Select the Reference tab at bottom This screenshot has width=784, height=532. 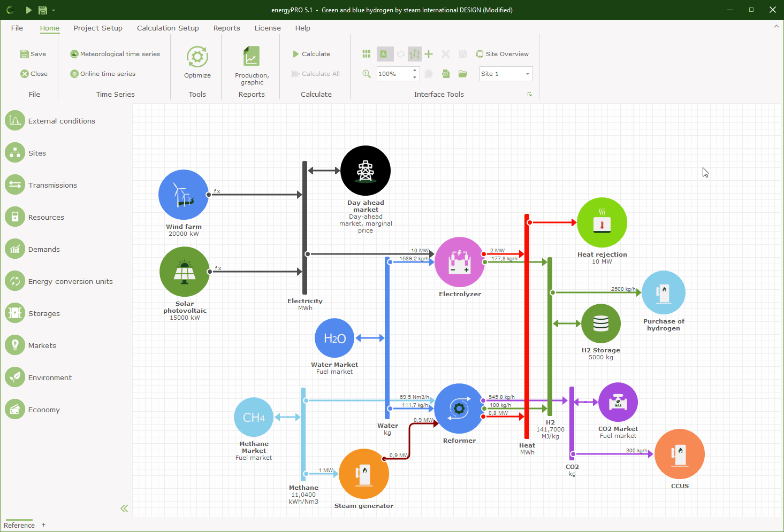[x=19, y=525]
